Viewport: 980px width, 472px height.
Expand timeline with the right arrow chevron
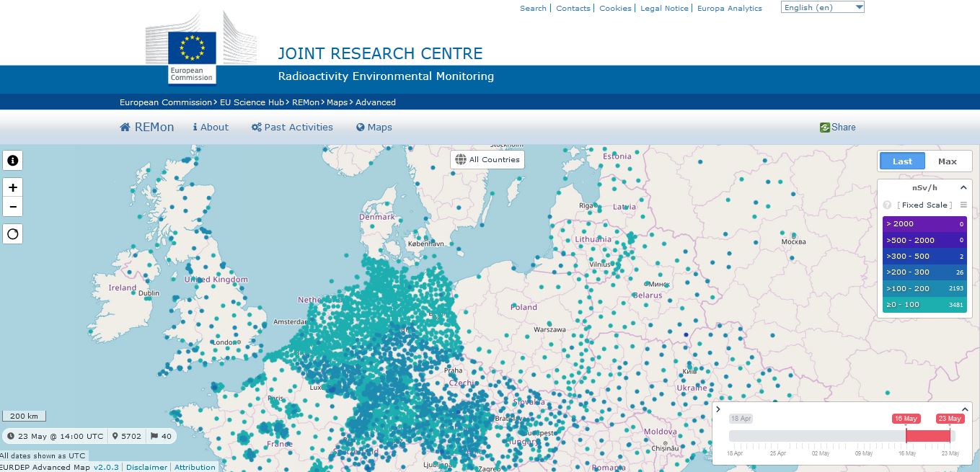coord(718,409)
